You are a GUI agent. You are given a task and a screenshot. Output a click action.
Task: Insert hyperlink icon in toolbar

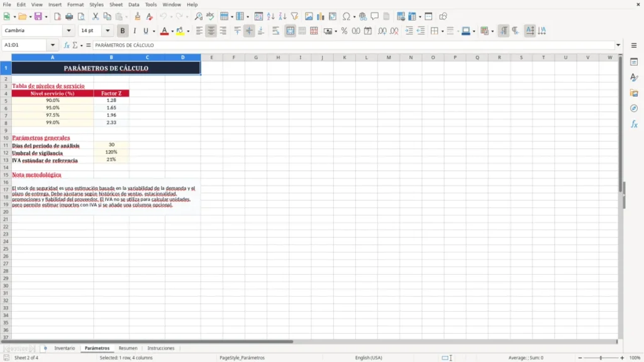[363, 16]
